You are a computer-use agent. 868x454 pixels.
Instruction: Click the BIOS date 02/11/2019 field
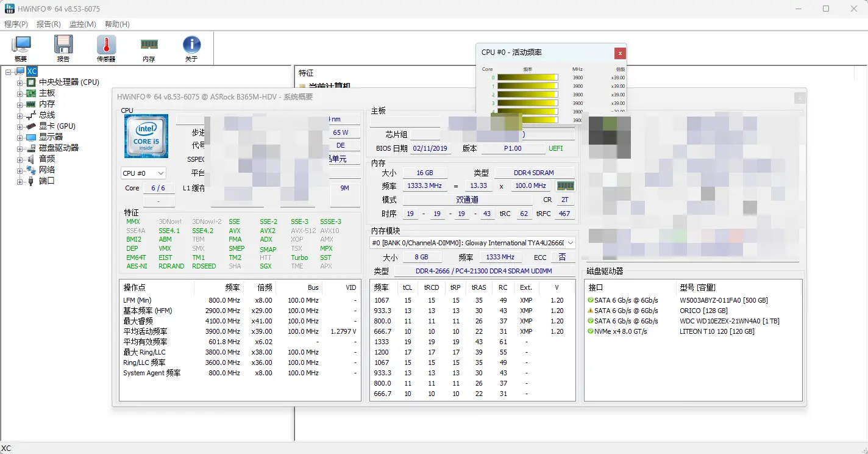point(430,148)
